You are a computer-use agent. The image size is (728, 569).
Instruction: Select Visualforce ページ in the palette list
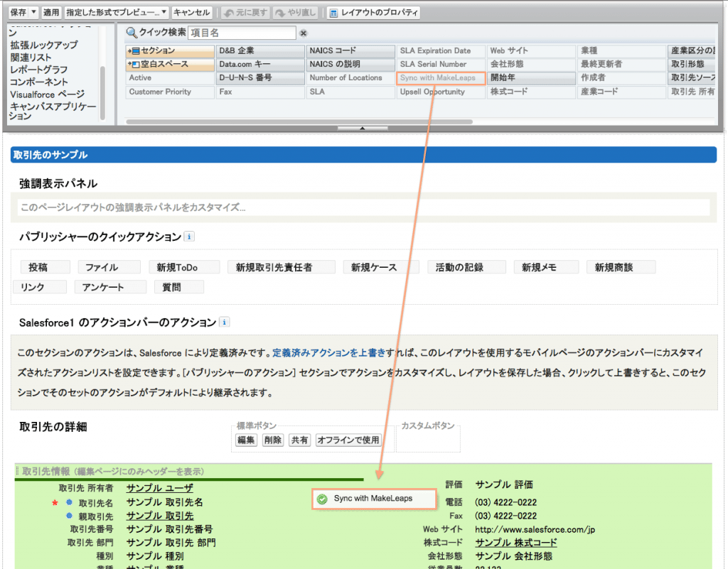48,94
